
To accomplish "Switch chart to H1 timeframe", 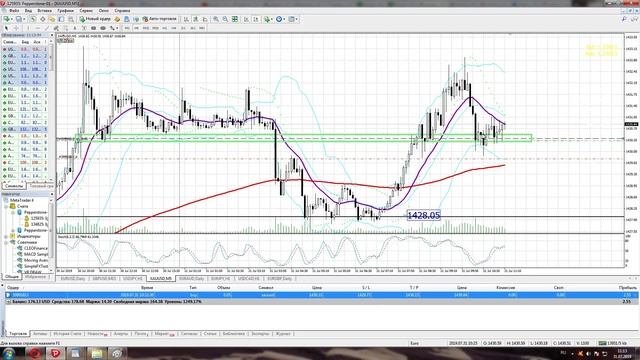I will [x=164, y=28].
